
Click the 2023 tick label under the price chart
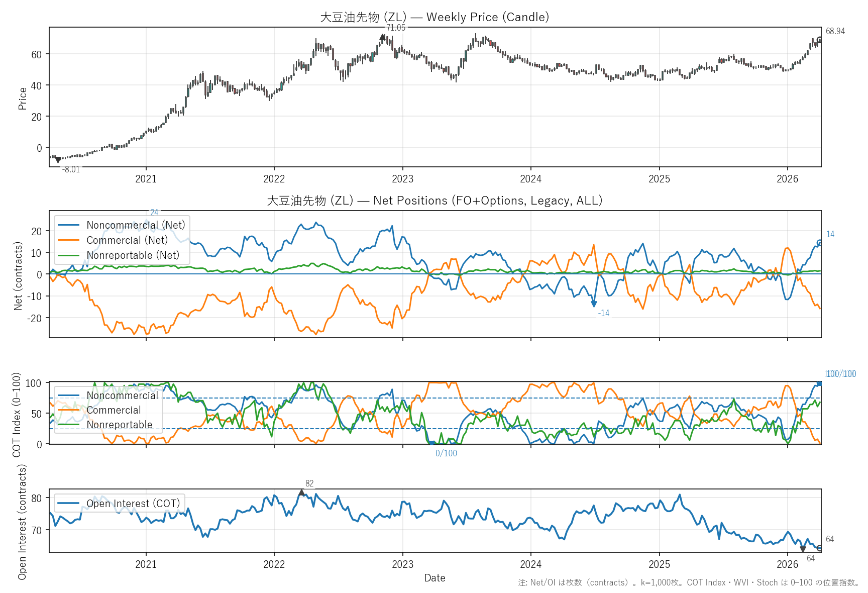click(402, 179)
